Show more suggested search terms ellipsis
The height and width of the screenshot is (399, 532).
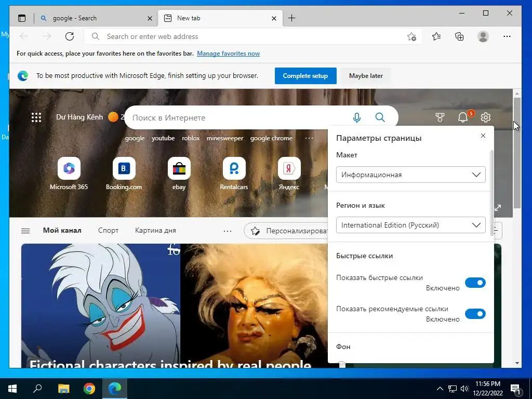point(309,138)
